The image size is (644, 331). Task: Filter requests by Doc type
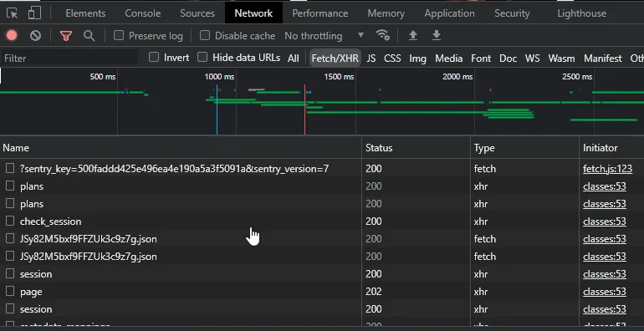point(508,59)
